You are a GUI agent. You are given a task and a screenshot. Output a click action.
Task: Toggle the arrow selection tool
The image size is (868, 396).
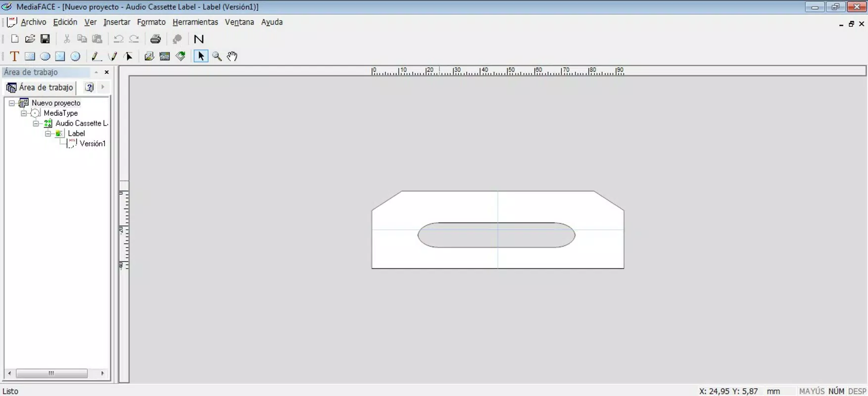[201, 56]
